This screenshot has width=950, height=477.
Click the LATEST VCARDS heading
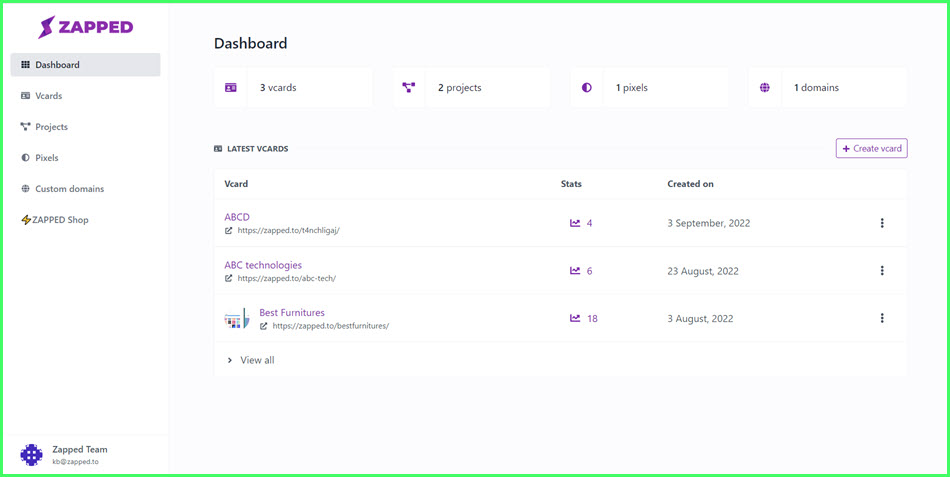point(257,148)
